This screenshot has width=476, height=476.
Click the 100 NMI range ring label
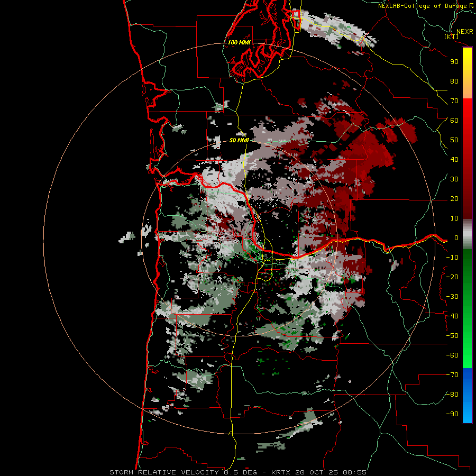pyautogui.click(x=239, y=42)
